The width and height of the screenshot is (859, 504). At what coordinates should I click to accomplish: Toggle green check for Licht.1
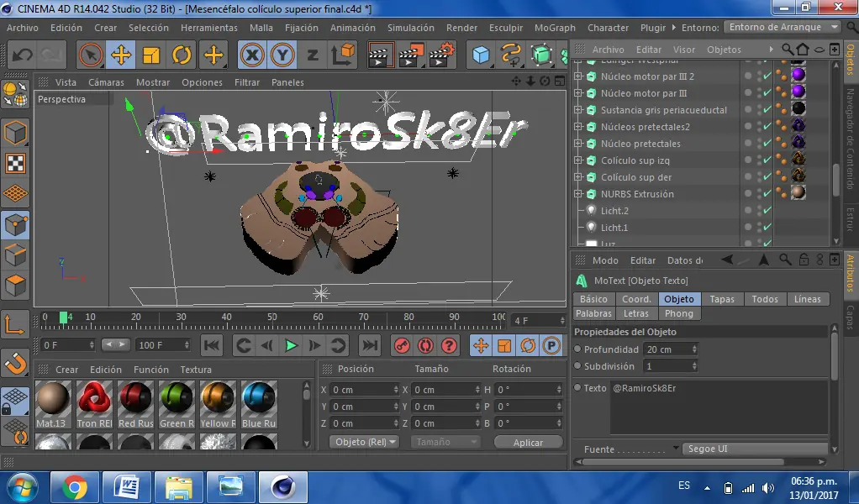tap(767, 228)
